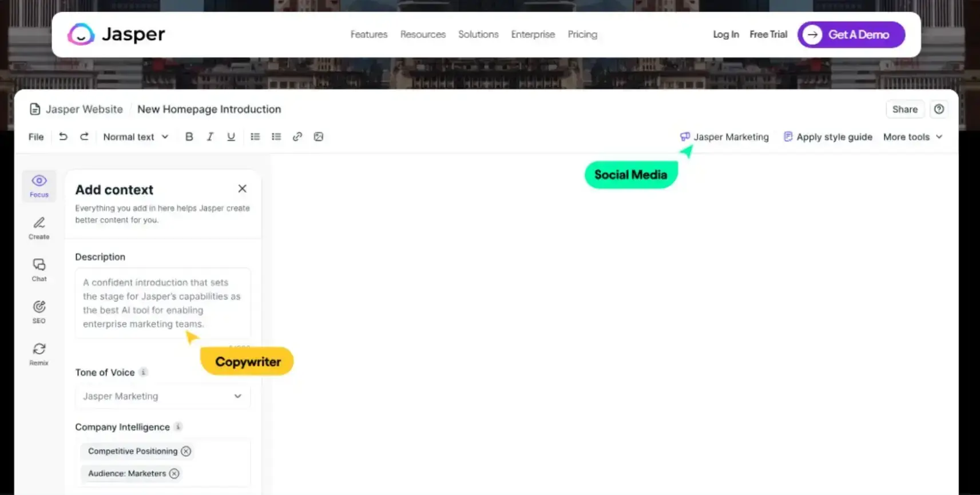The height and width of the screenshot is (495, 980).
Task: Click into the Description text field
Action: coord(162,303)
